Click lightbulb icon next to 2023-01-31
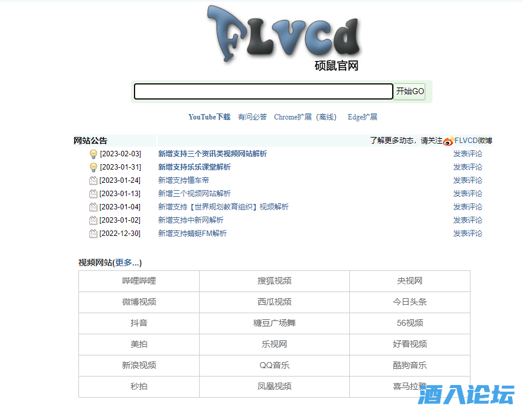Screen dimensions: 523x420 pyautogui.click(x=94, y=168)
